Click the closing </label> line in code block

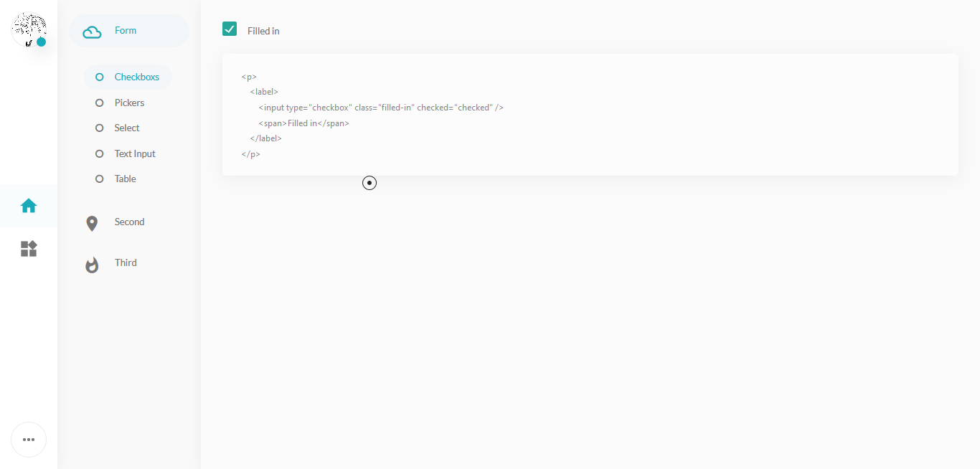point(266,138)
